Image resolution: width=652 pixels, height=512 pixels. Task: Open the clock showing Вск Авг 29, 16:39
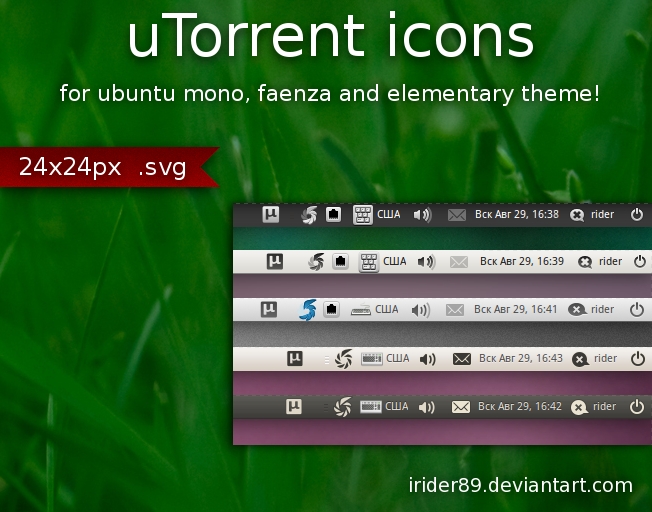(522, 262)
